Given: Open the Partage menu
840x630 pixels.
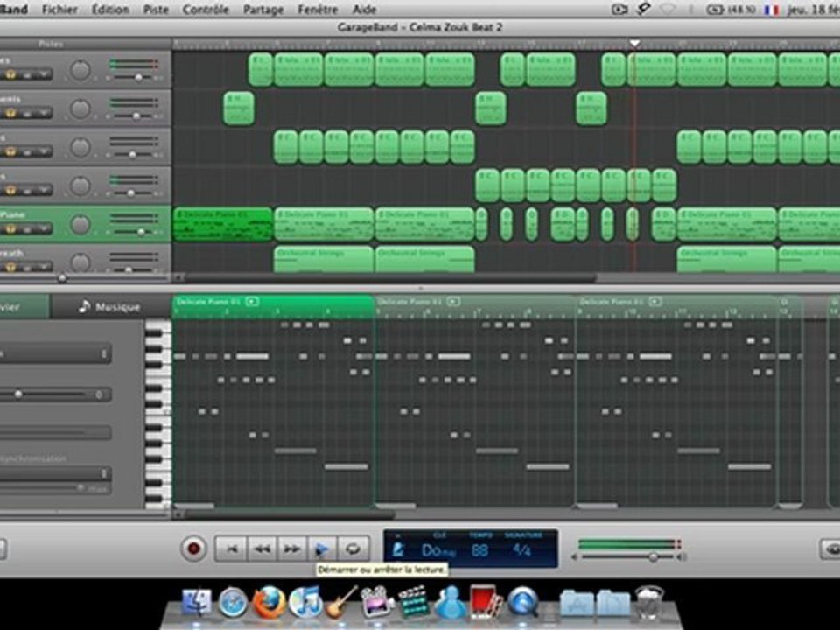Looking at the screenshot, I should [263, 9].
